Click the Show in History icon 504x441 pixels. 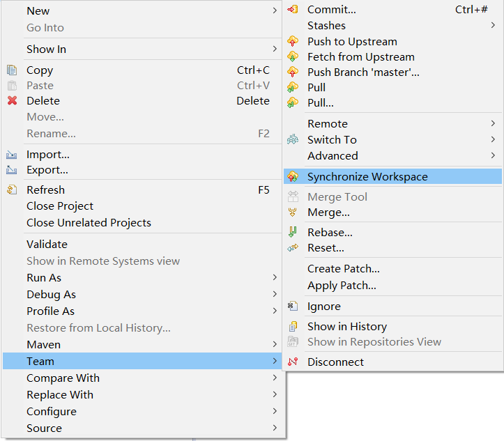click(x=293, y=326)
